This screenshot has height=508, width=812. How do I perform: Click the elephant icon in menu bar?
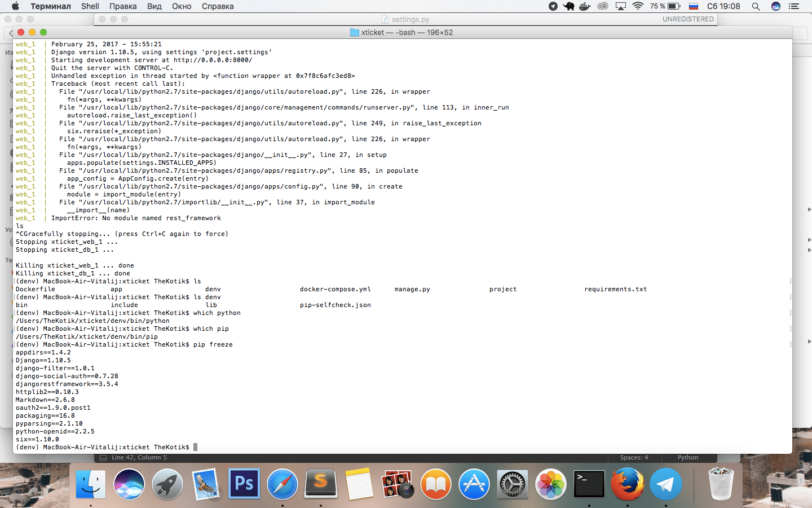pyautogui.click(x=569, y=6)
